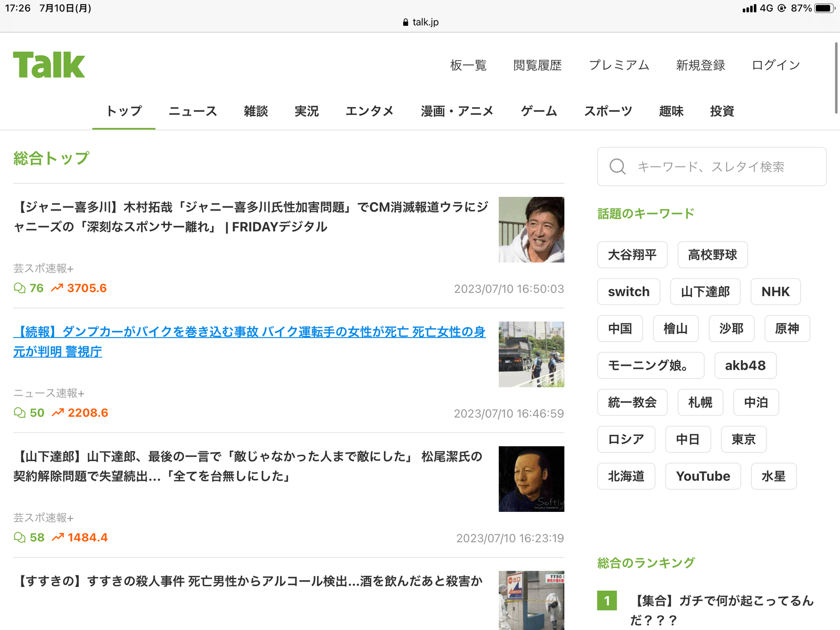
Task: Click the 中日 keyword tag
Action: 688,439
